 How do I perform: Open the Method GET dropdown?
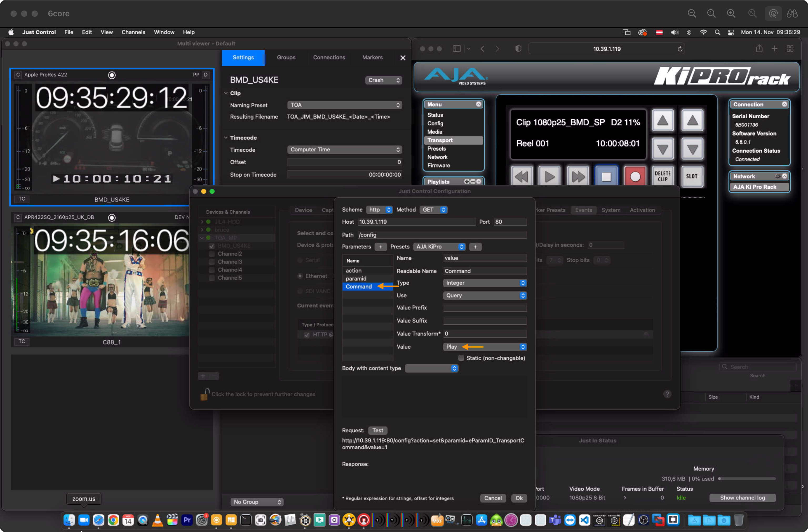click(433, 210)
